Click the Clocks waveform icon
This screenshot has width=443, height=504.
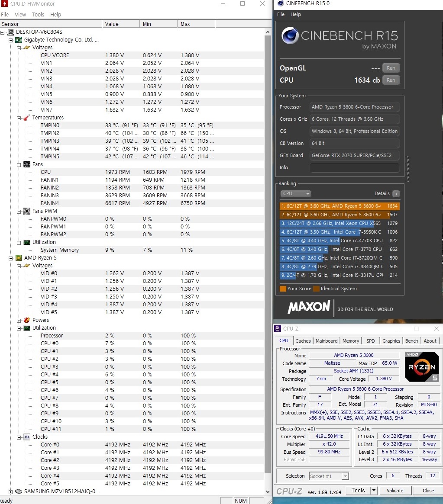27,437
